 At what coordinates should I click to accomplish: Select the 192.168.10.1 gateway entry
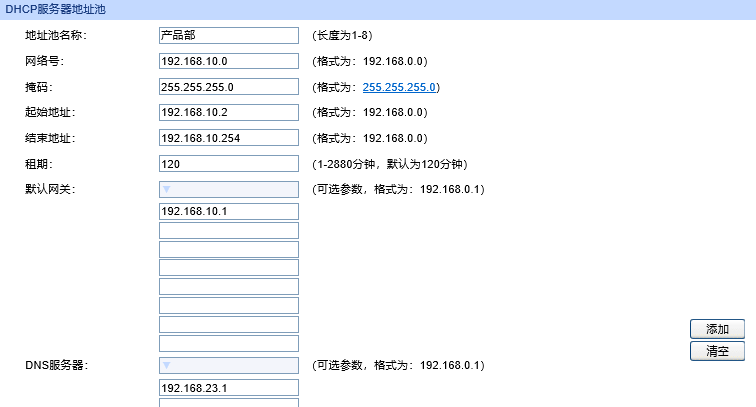[x=229, y=211]
